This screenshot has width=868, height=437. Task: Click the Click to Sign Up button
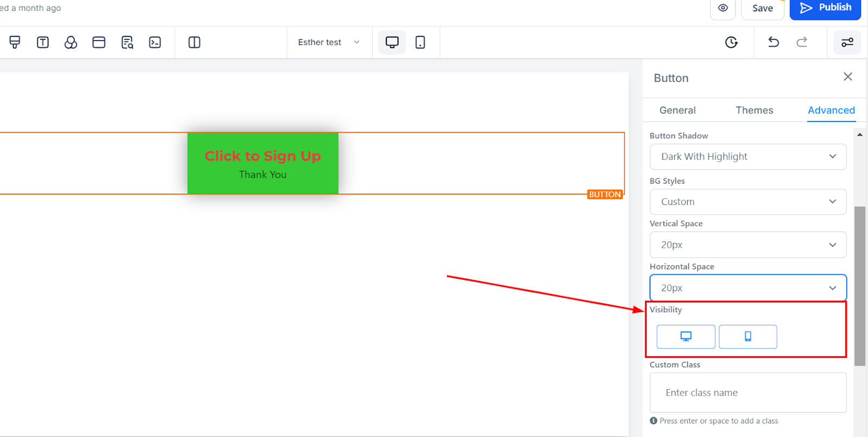[263, 163]
